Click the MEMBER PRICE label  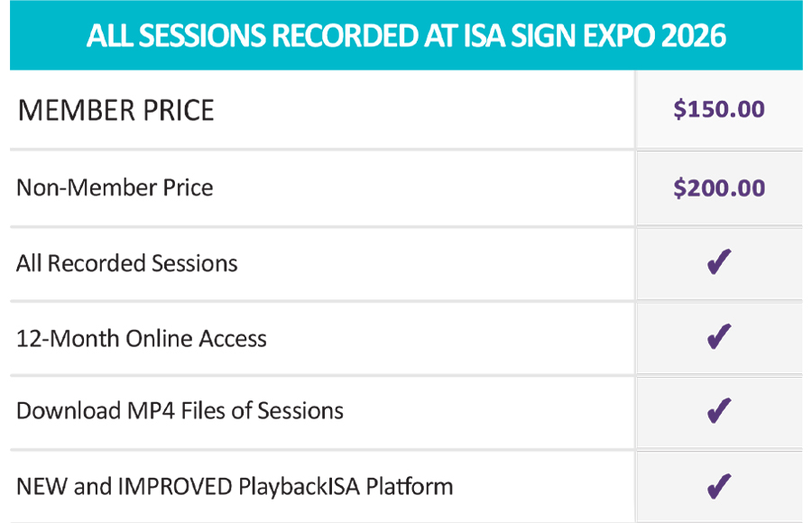click(116, 111)
